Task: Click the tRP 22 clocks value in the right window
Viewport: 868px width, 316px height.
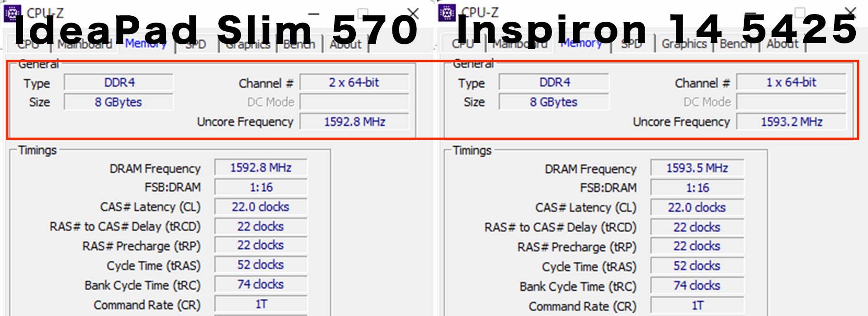Action: coord(697,246)
